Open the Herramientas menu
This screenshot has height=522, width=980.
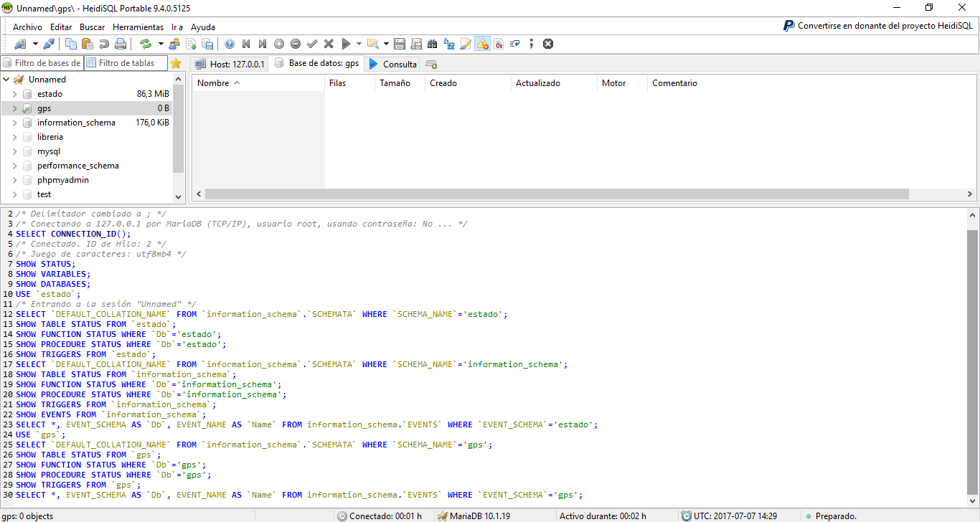[x=138, y=27]
